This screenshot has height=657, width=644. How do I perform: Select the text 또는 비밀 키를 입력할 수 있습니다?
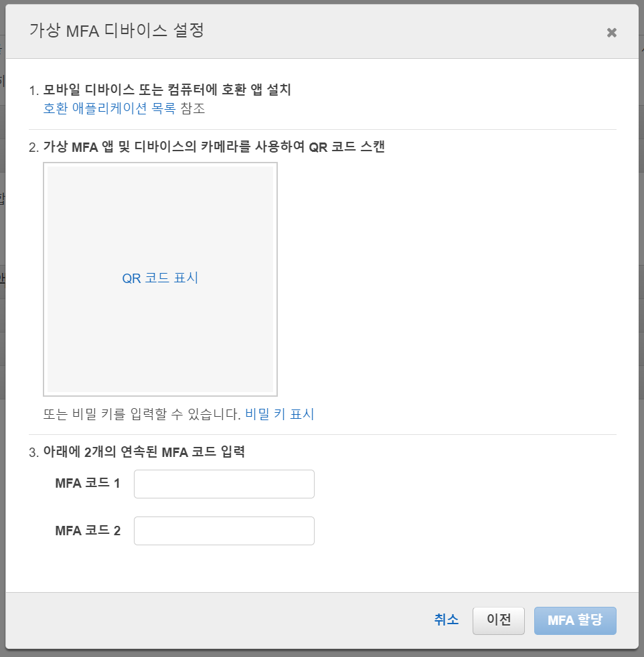(x=142, y=414)
